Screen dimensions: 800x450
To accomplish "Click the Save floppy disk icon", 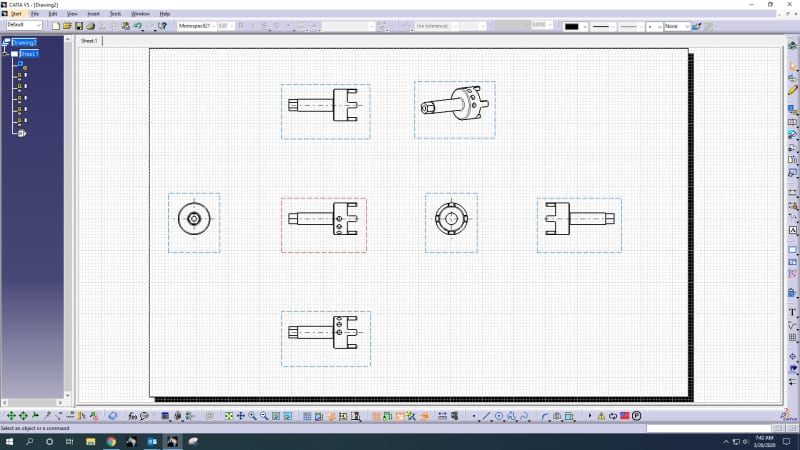I will [79, 26].
